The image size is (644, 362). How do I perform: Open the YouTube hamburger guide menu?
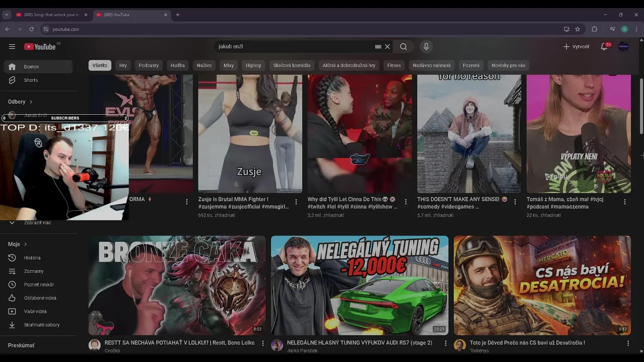point(12,47)
